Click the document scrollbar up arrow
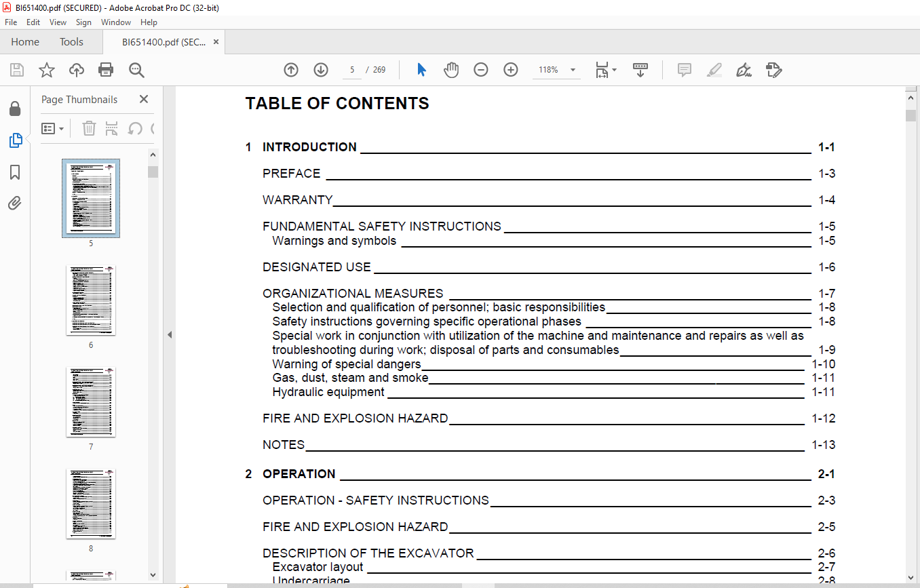 coord(911,98)
